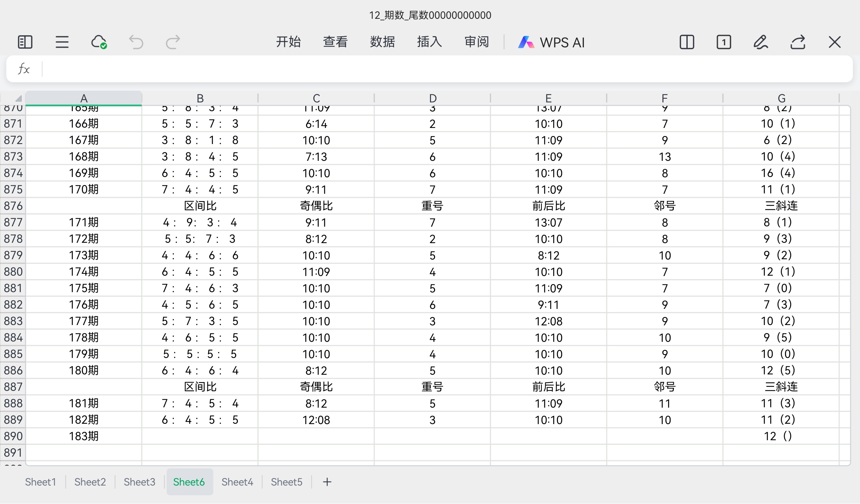Open the 数据 menu tab
Image resolution: width=860 pixels, height=504 pixels.
click(x=382, y=42)
